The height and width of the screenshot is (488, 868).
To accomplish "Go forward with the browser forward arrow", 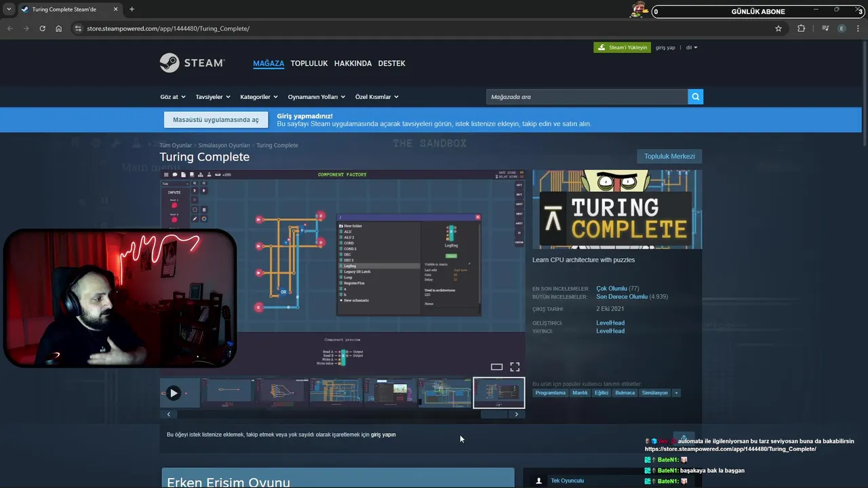I will click(26, 28).
